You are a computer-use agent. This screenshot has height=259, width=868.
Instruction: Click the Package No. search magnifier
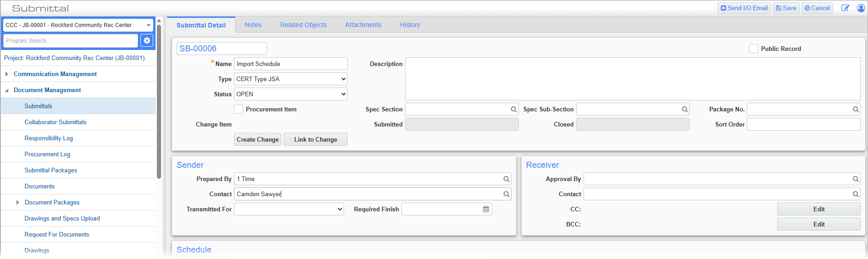[856, 109]
